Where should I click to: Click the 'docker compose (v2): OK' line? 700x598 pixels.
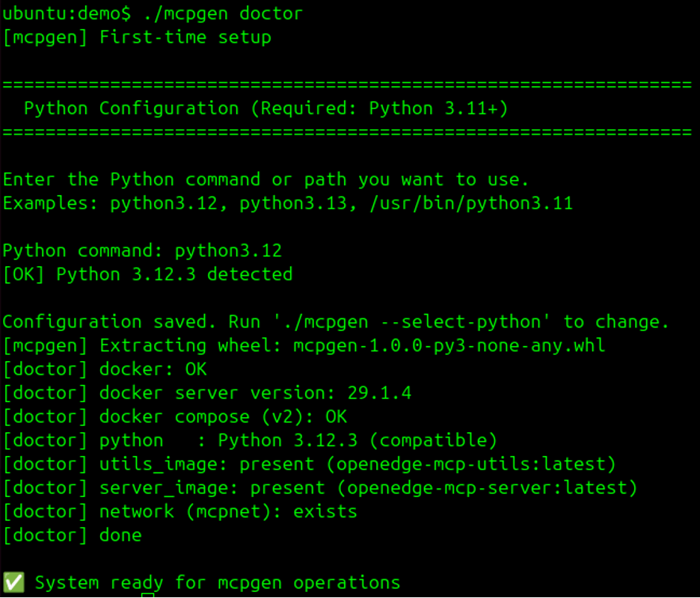(223, 416)
